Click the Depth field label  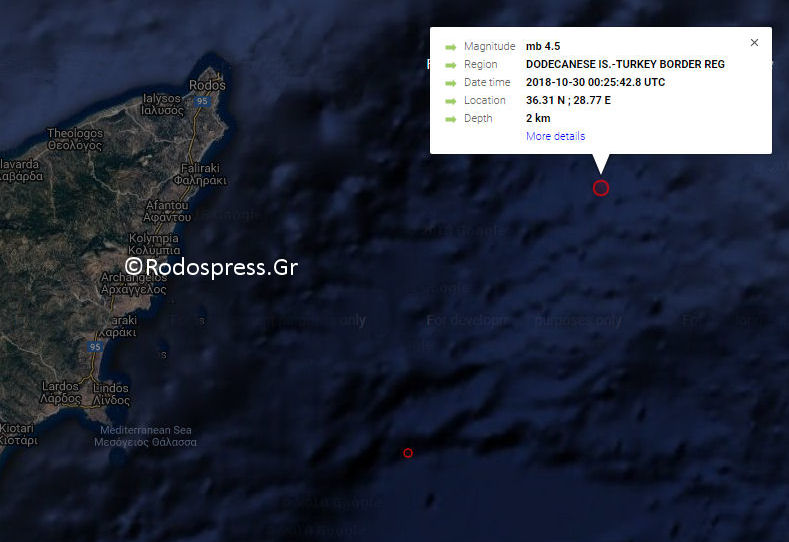[x=478, y=119]
